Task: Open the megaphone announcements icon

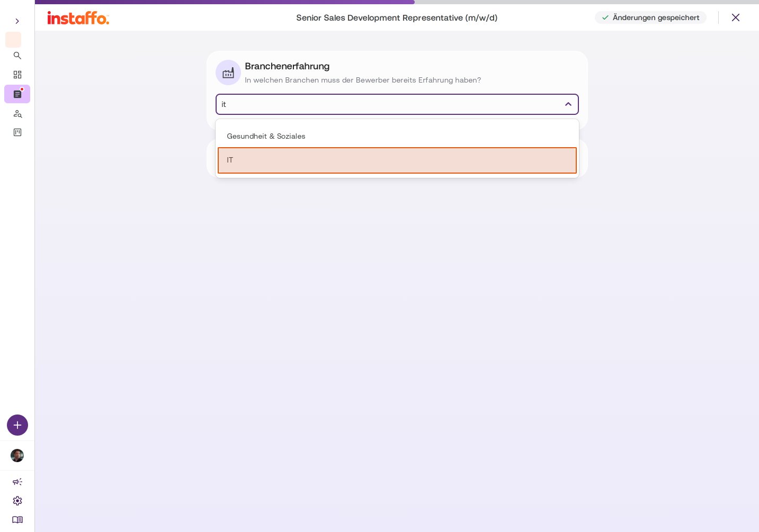Action: [x=17, y=482]
